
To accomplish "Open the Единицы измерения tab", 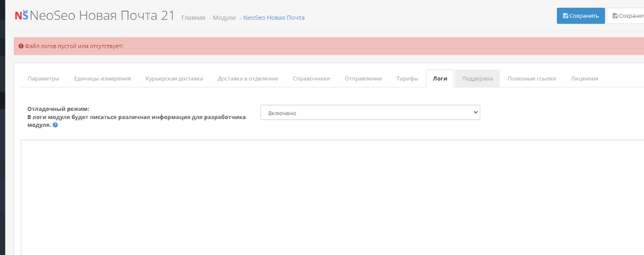I will coord(103,78).
